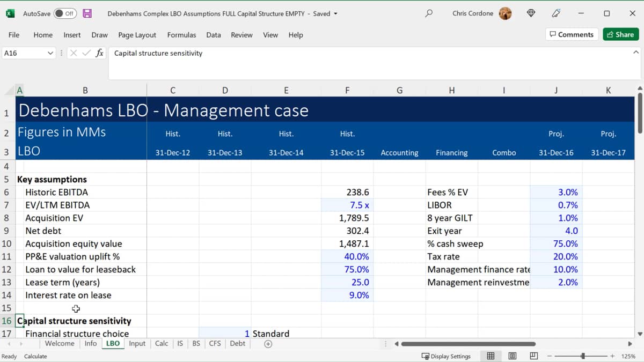Image resolution: width=644 pixels, height=362 pixels.
Task: Select column J header
Action: (556, 91)
